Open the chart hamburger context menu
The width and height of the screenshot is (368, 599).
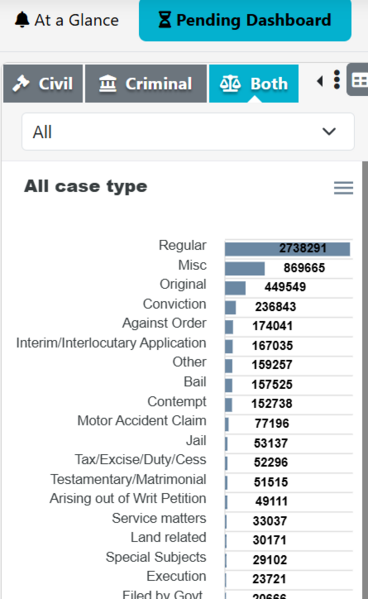click(x=343, y=188)
